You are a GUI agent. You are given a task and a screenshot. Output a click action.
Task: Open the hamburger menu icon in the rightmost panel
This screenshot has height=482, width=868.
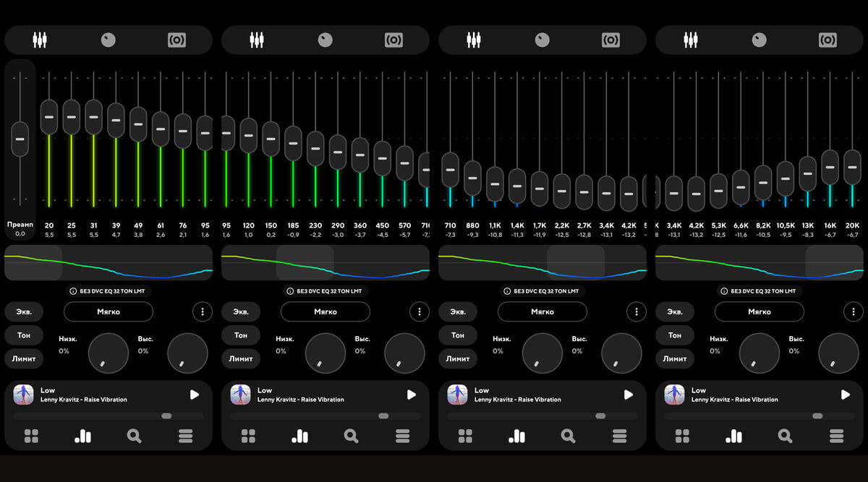coord(836,436)
